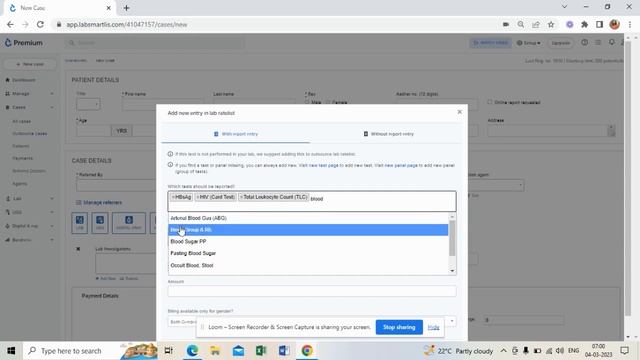Viewport: 640px width, 360px height.
Task: Open All cases in sidebar
Action: 22,121
